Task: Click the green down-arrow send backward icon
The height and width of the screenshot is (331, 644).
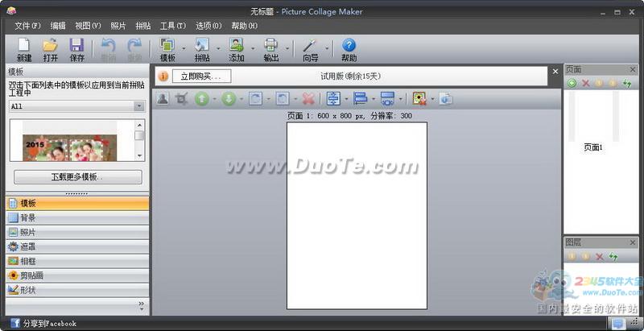Action: [229, 99]
